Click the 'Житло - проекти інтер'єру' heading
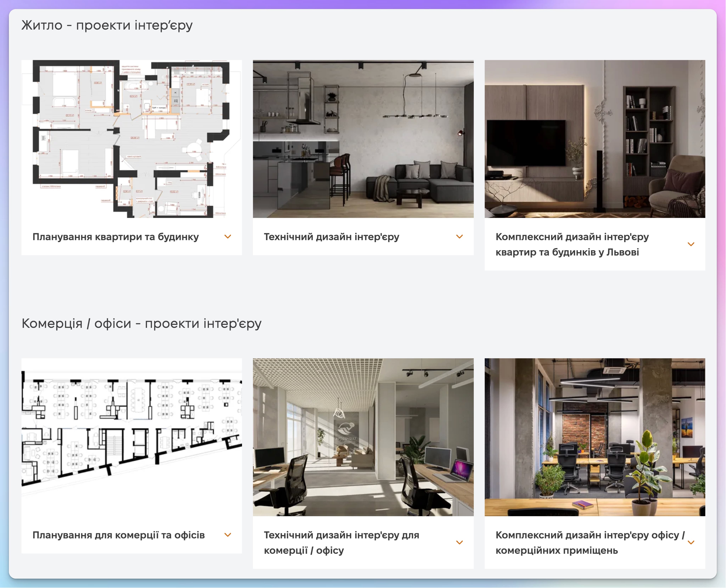Screen dimensions: 726x588 coord(107,25)
